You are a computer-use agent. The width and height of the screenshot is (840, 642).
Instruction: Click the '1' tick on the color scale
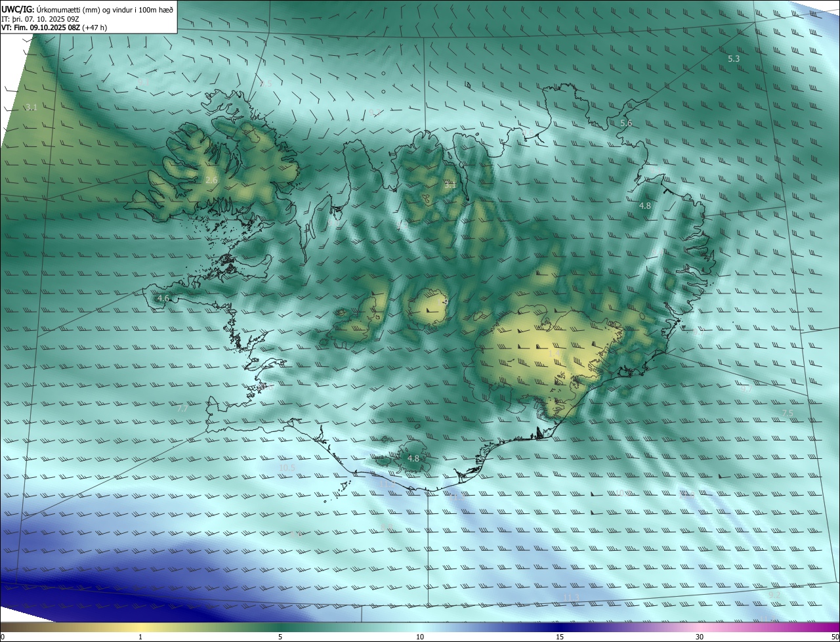(140, 637)
